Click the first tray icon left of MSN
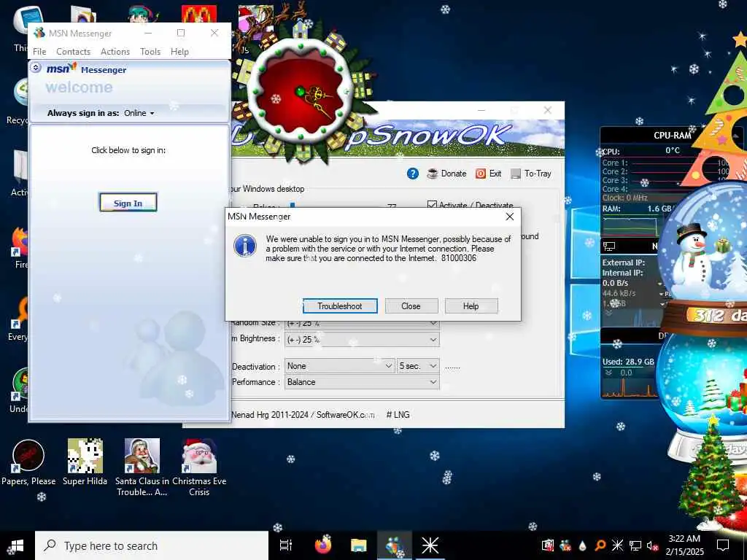 point(547,545)
